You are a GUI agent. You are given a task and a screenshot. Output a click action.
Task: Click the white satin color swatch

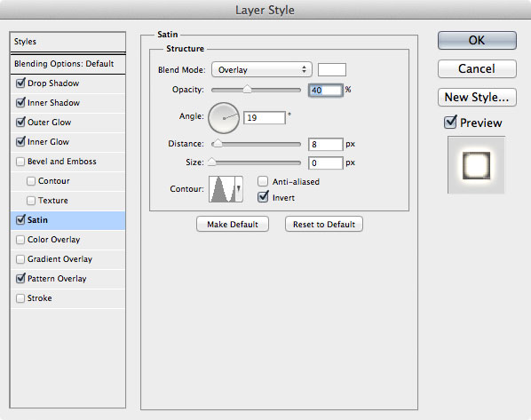(x=332, y=69)
